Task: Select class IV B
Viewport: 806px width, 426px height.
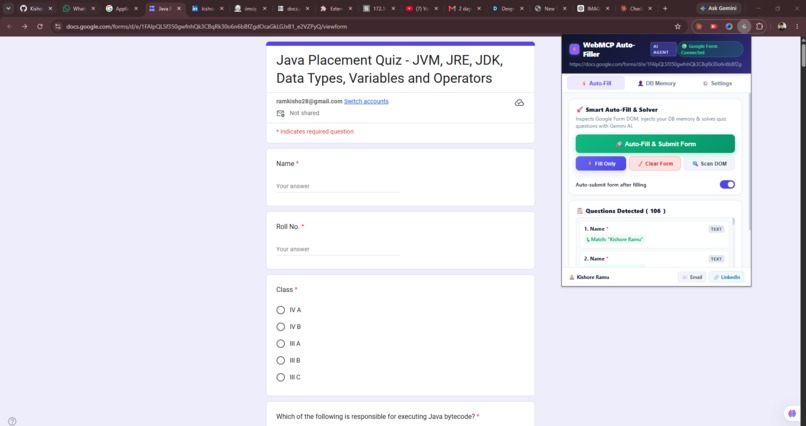Action: (x=281, y=327)
